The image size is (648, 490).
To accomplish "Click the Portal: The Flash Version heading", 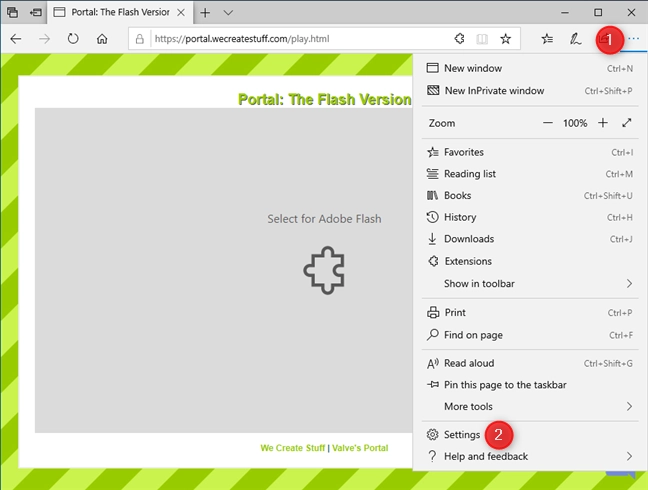I will (324, 99).
